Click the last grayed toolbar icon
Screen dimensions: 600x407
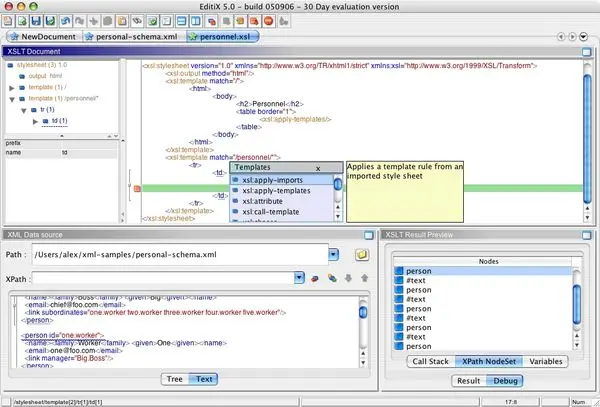(x=284, y=21)
